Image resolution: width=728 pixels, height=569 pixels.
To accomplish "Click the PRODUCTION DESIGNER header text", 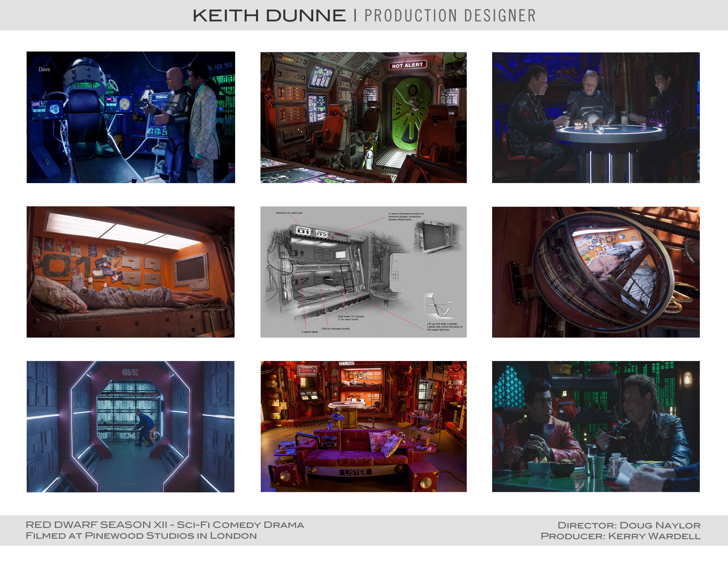I will click(x=450, y=16).
